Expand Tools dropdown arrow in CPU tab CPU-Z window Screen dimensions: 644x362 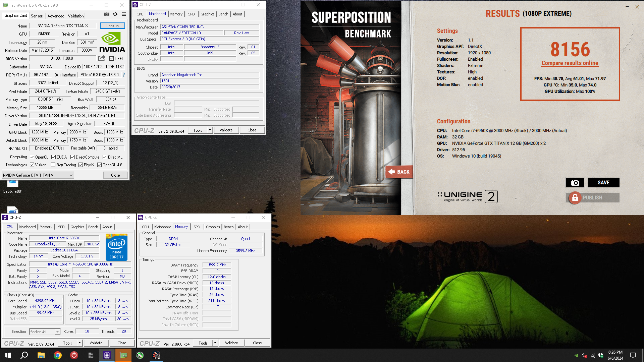click(x=79, y=343)
